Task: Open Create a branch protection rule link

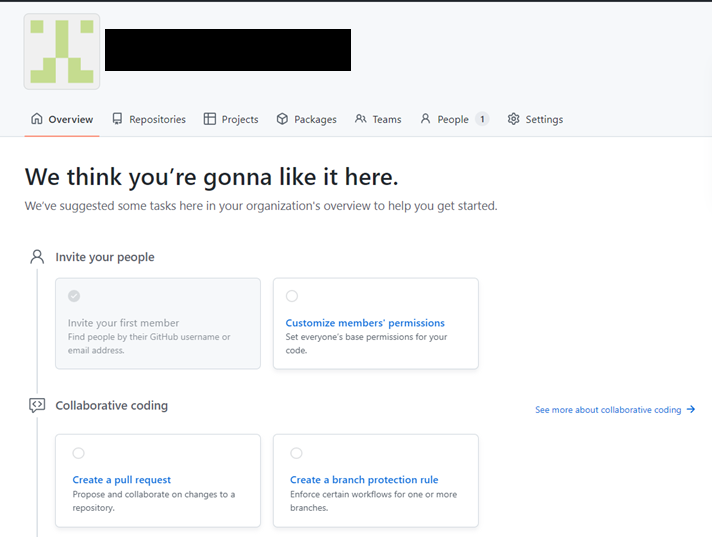Action: (364, 480)
